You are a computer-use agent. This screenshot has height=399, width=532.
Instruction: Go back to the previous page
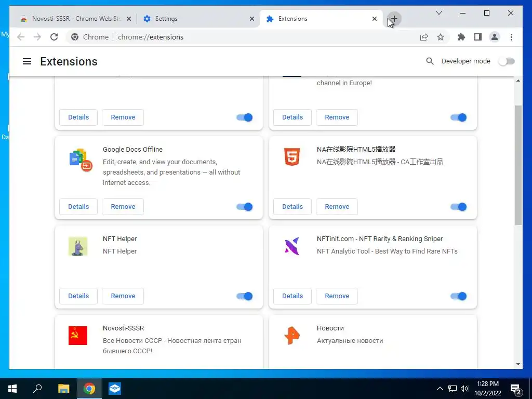point(21,37)
